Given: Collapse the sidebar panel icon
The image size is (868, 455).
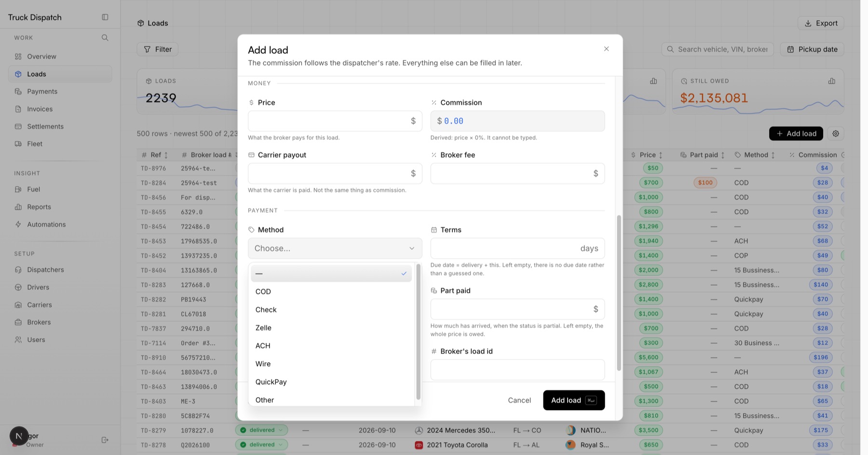Looking at the screenshot, I should click(x=105, y=17).
